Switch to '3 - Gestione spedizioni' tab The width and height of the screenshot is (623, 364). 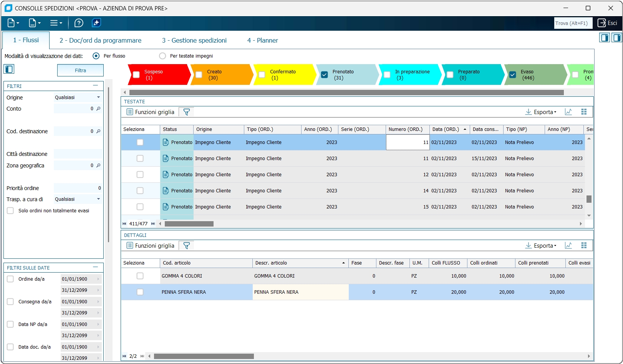[194, 40]
